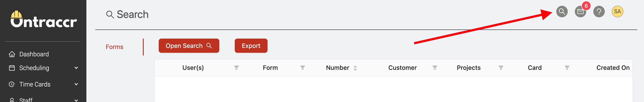Expand the Time Cards menu chevron
Screen dimensions: 644x102
click(76, 84)
